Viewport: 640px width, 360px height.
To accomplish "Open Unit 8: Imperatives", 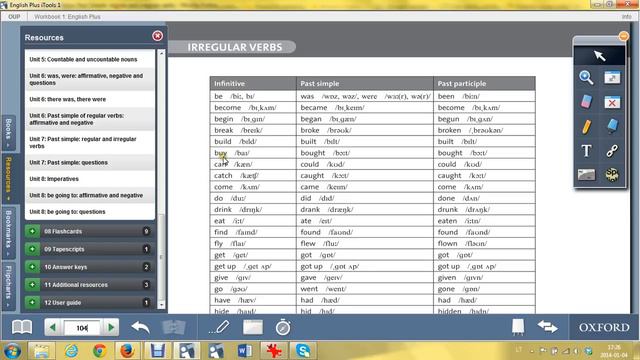I will pos(90,179).
